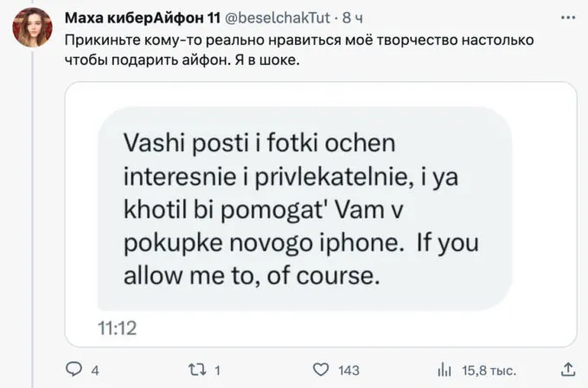Click the 11:12 message time stamp
The width and height of the screenshot is (588, 388).
click(x=118, y=328)
